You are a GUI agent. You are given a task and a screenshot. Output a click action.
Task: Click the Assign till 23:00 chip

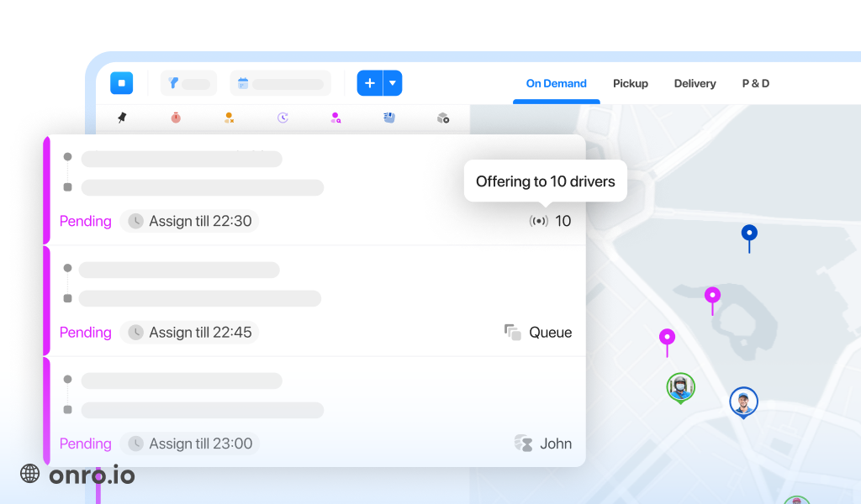[190, 444]
